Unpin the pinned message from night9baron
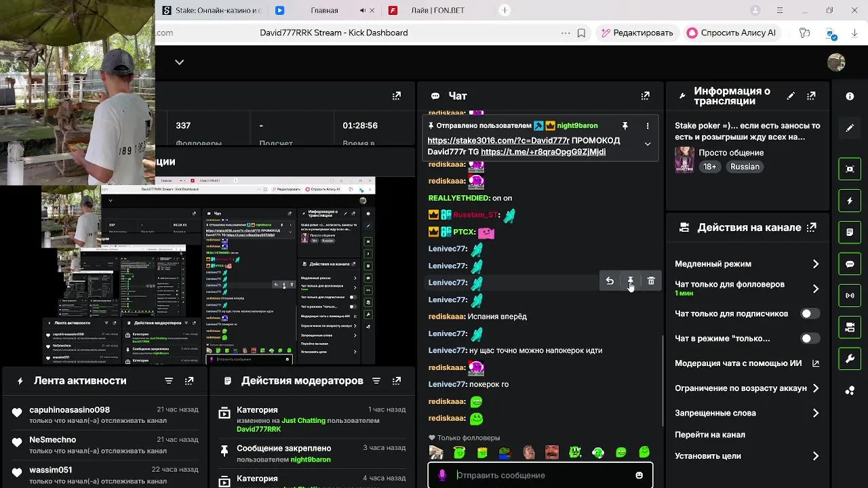Image resolution: width=868 pixels, height=488 pixels. tap(625, 126)
